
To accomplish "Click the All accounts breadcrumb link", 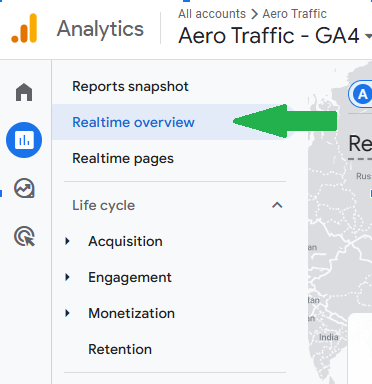I will (x=212, y=14).
